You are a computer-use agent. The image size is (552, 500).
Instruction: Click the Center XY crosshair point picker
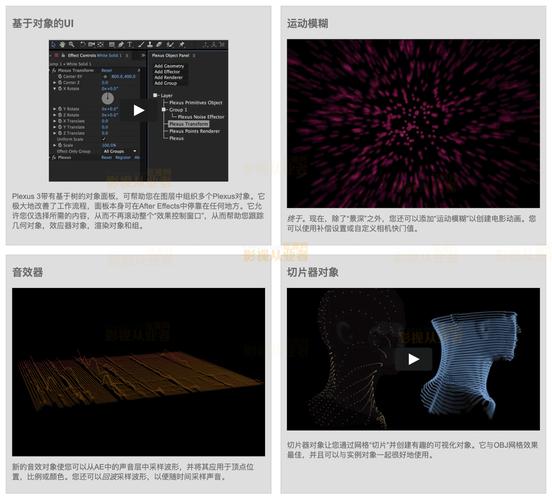pos(105,76)
